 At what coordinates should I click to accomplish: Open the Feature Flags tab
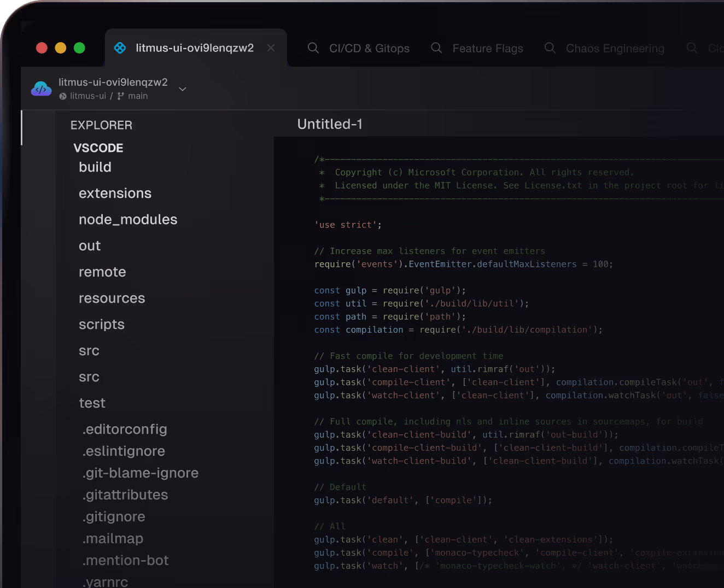pyautogui.click(x=488, y=48)
